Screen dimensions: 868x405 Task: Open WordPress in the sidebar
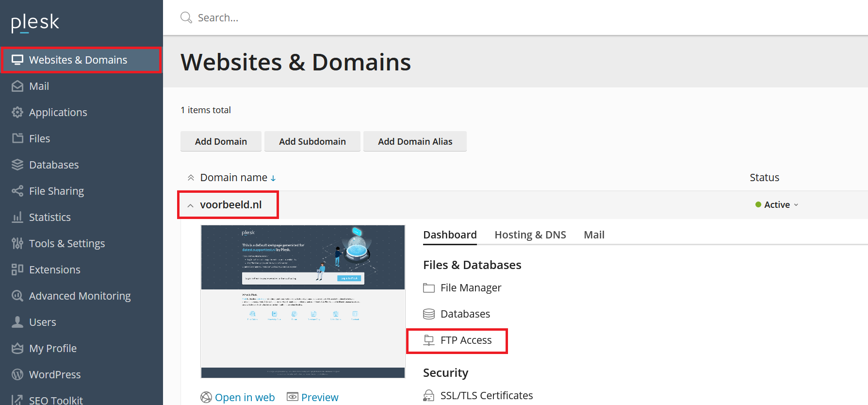point(82,374)
